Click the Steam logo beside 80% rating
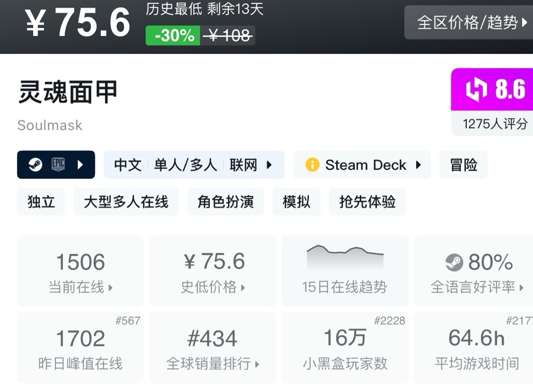 tap(454, 262)
